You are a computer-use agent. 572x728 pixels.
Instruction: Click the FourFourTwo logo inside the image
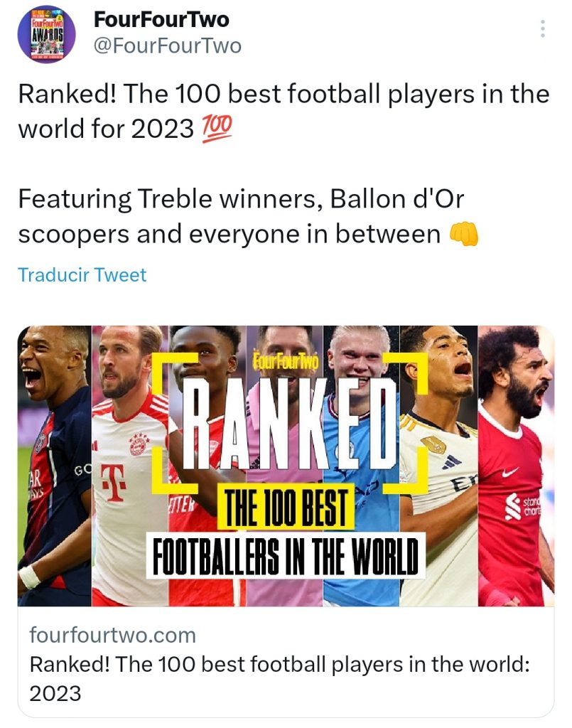[286, 362]
